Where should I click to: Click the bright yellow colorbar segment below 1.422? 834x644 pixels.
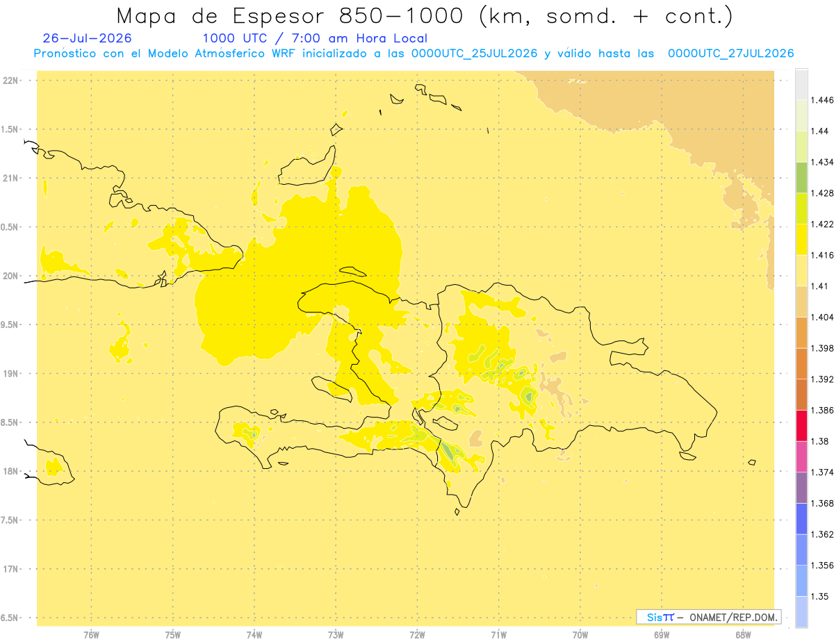pyautogui.click(x=801, y=240)
